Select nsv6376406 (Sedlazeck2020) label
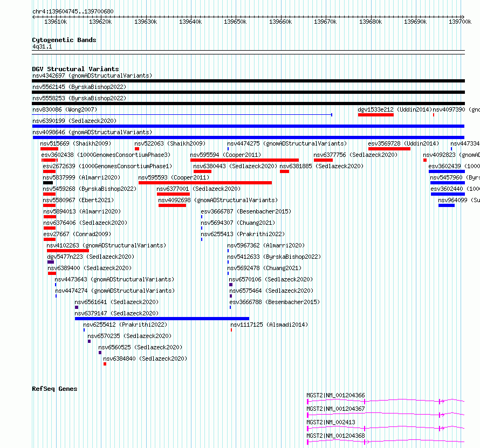The image size is (480, 448). [x=85, y=223]
